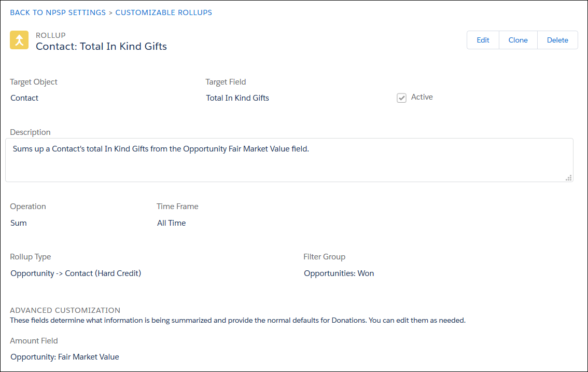588x372 pixels.
Task: Open the Customizable Rollups breadcrumb link
Action: (x=163, y=12)
